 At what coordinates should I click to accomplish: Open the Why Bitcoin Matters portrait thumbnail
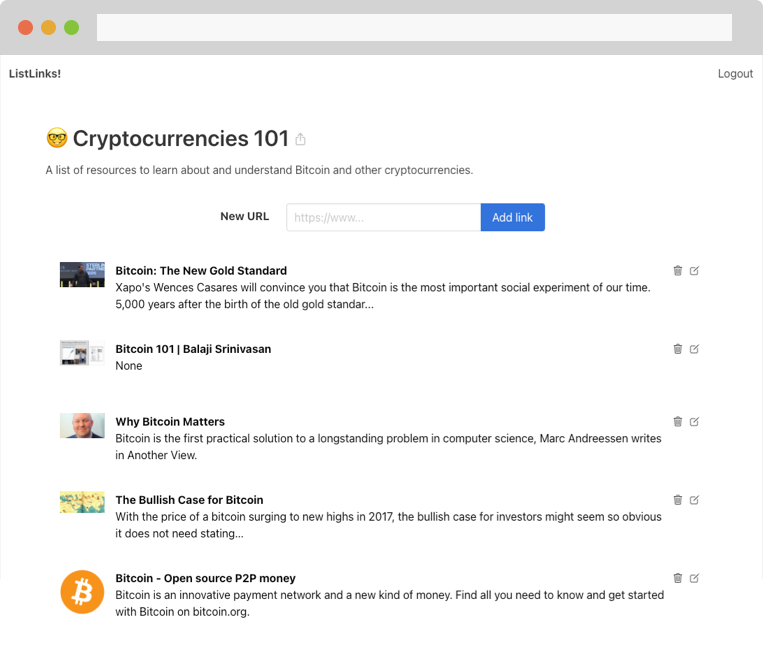82,426
